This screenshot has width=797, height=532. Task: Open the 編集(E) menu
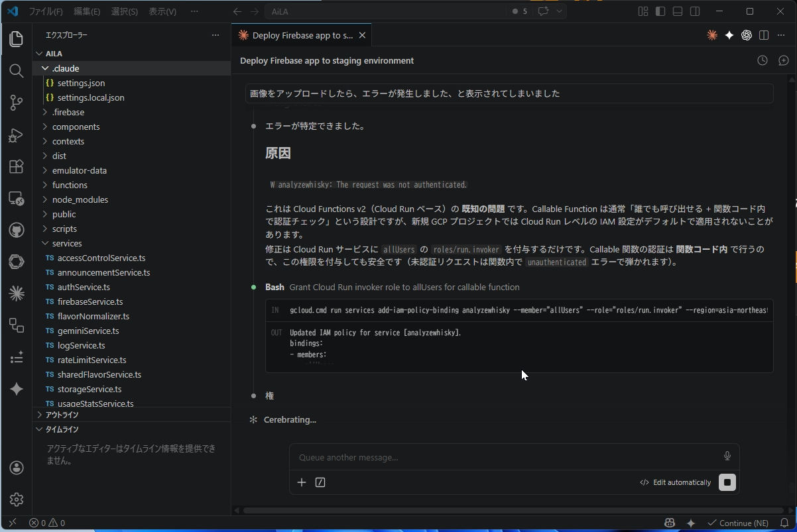click(x=87, y=11)
